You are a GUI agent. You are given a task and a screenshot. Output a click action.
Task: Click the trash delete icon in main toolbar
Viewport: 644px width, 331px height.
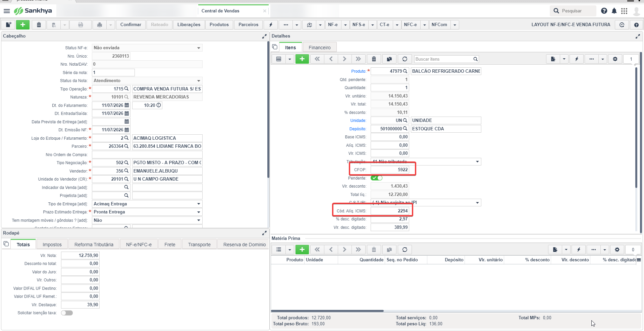39,25
